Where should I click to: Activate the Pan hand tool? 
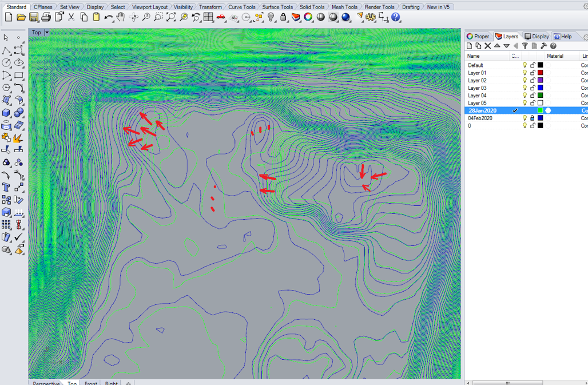[121, 17]
